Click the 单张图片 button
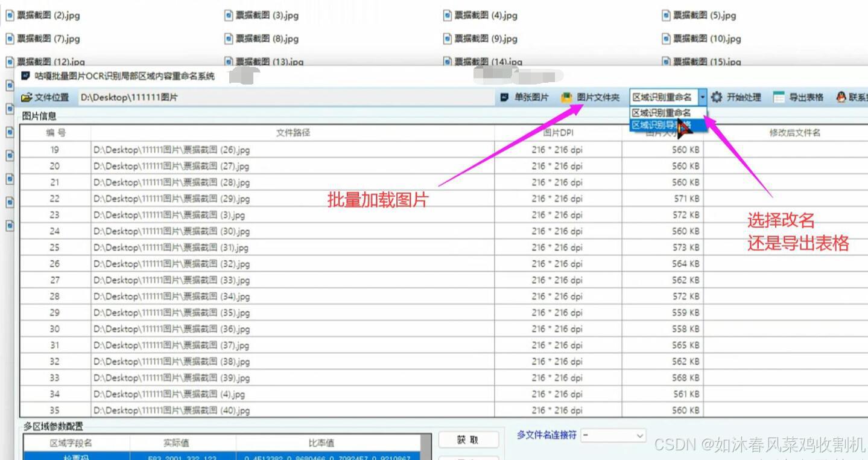 point(524,97)
